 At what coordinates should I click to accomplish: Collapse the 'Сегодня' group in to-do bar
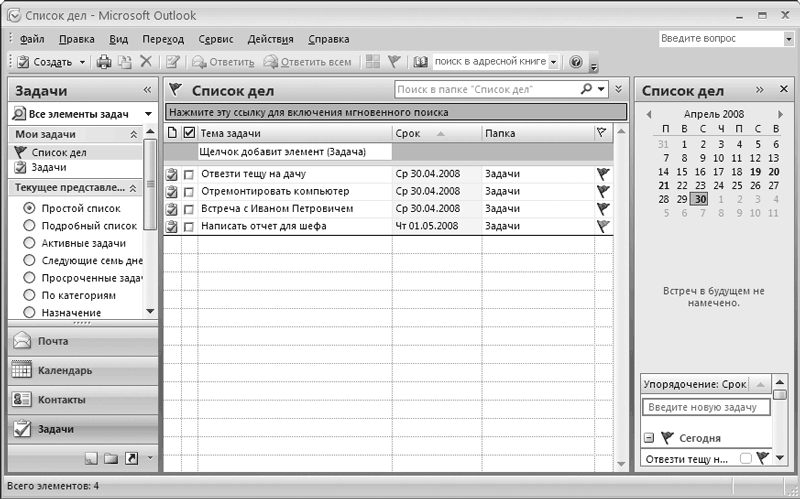pos(648,438)
